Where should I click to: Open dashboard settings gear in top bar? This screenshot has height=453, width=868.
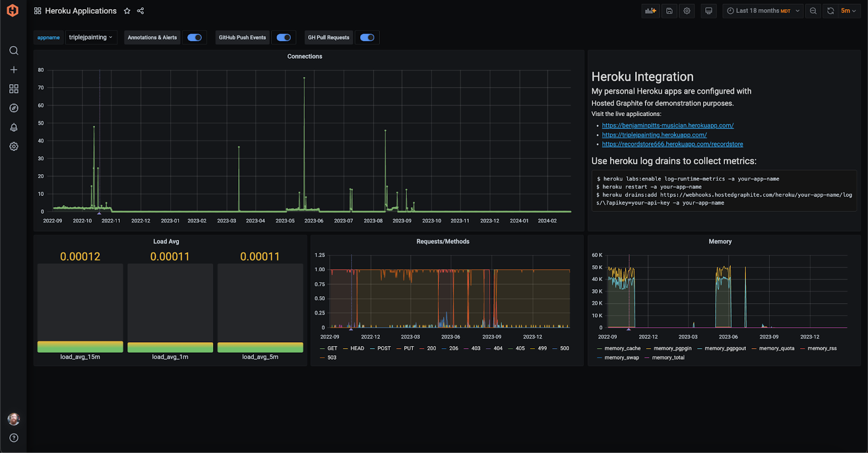coord(687,11)
